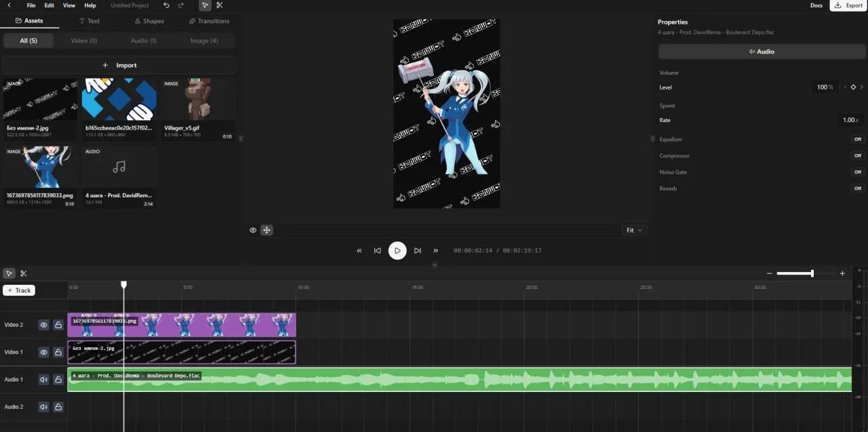Rewind with the double-left arrows

(x=359, y=250)
